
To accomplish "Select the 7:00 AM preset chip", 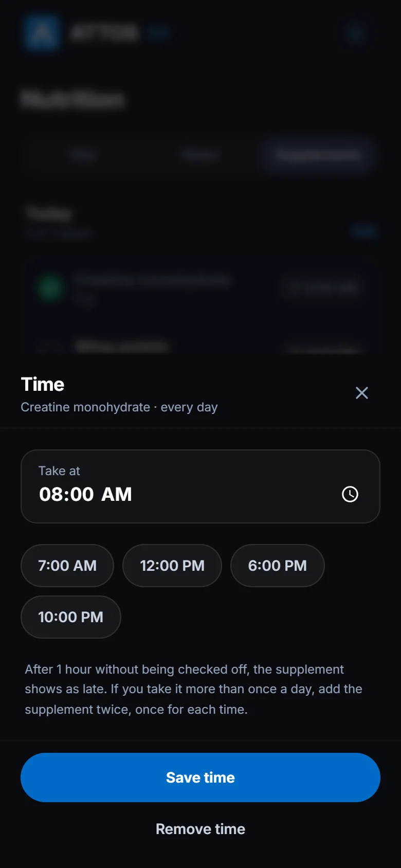I will point(67,566).
